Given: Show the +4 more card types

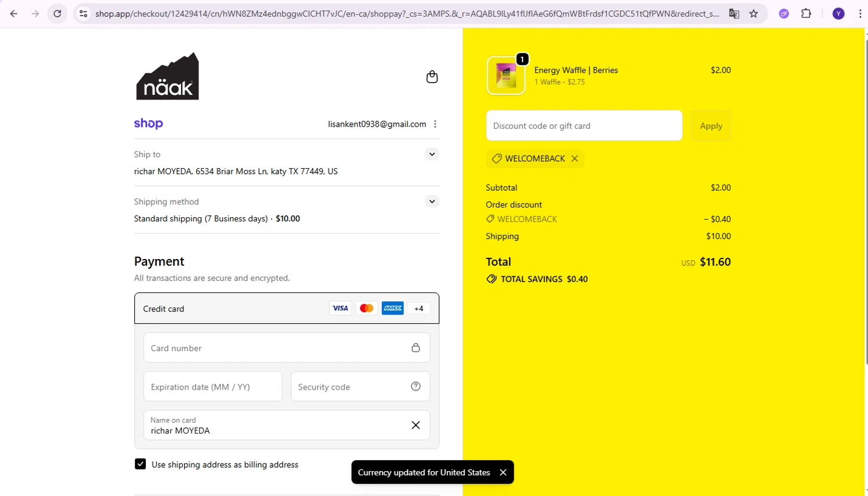Looking at the screenshot, I should click(x=418, y=308).
